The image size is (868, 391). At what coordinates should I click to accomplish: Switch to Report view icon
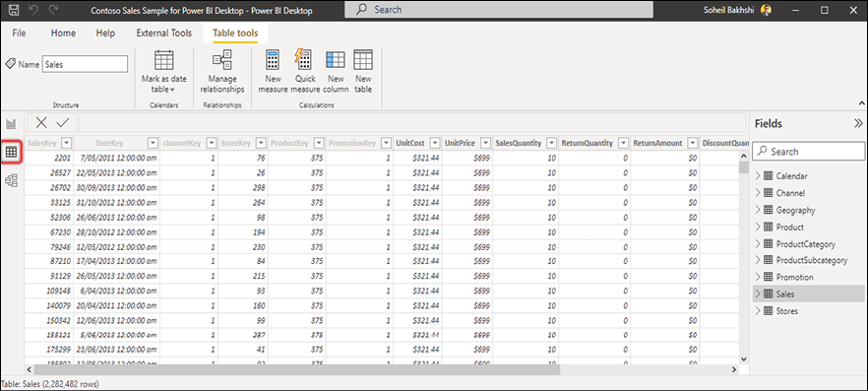11,123
